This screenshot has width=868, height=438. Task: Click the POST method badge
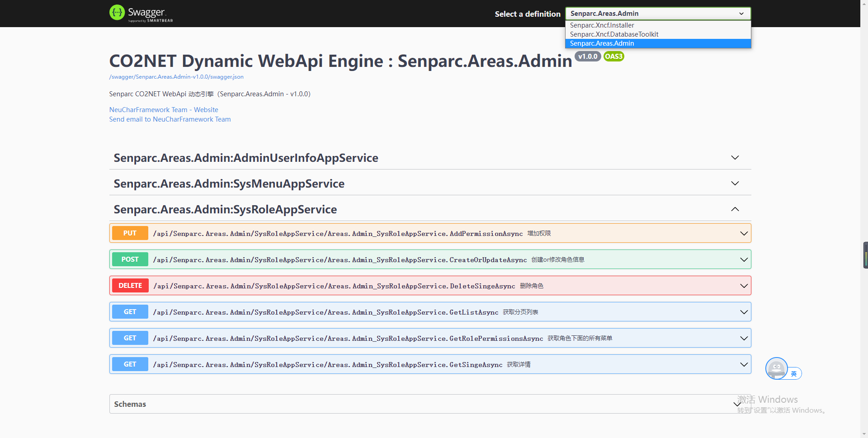point(130,259)
